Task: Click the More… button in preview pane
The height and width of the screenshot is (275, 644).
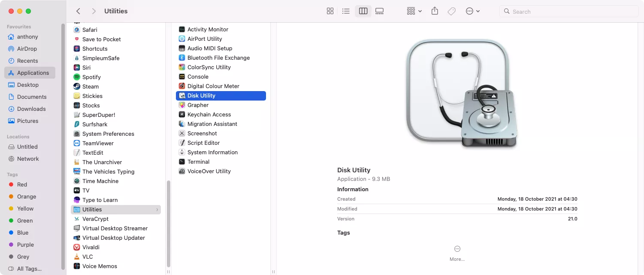Action: point(457,254)
